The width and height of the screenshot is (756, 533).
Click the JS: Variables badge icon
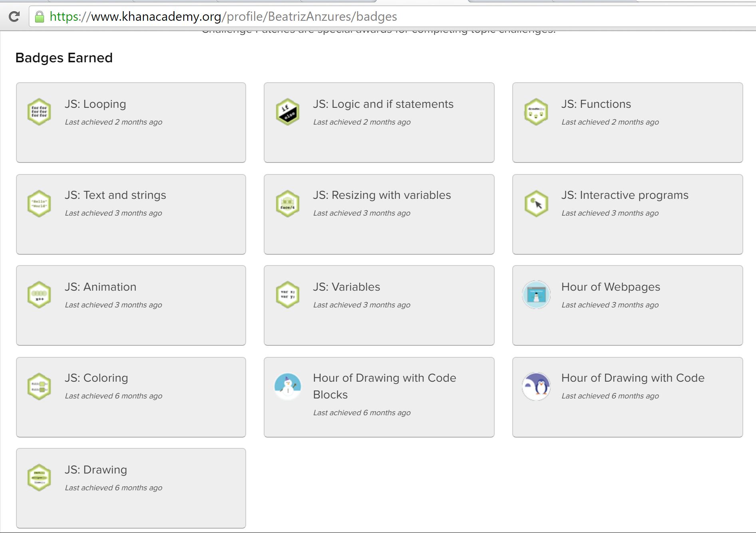point(288,295)
